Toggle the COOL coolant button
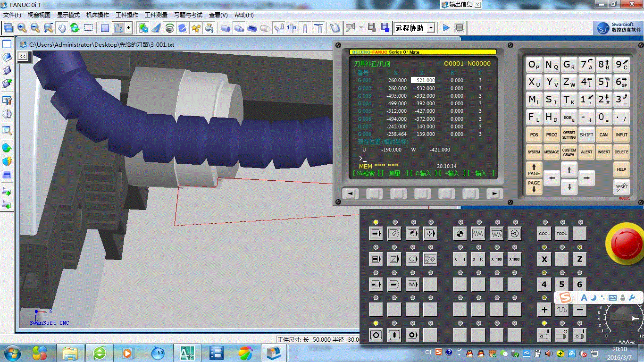Image resolution: width=644 pixels, height=362 pixels. point(544,233)
